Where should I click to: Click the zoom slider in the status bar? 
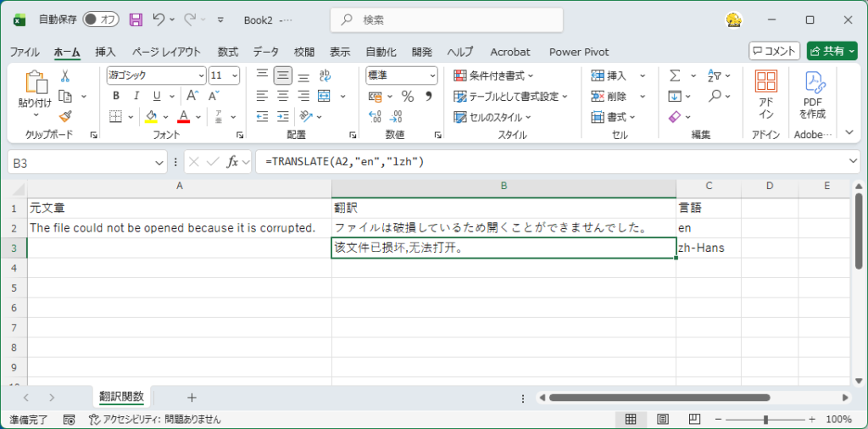point(765,419)
